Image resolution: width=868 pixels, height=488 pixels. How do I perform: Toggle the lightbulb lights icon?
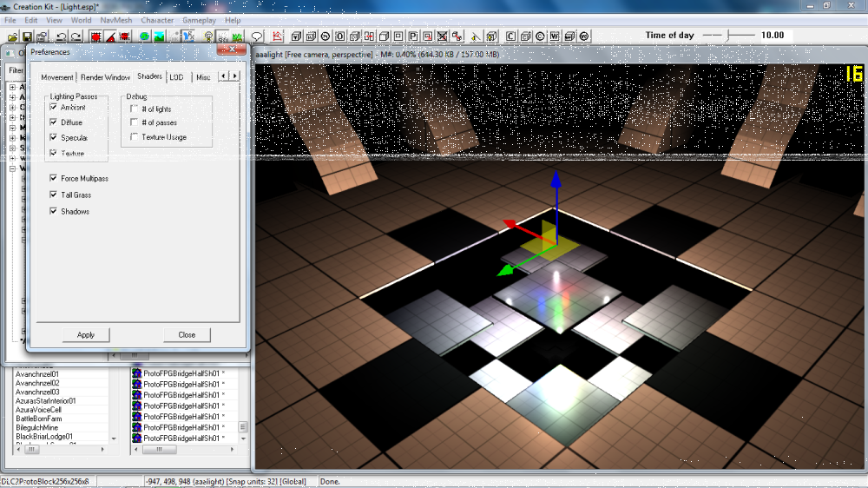[x=208, y=36]
